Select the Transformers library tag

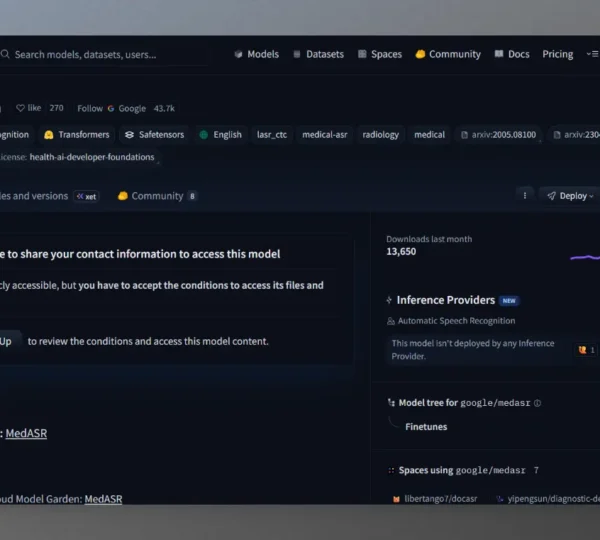pos(77,134)
